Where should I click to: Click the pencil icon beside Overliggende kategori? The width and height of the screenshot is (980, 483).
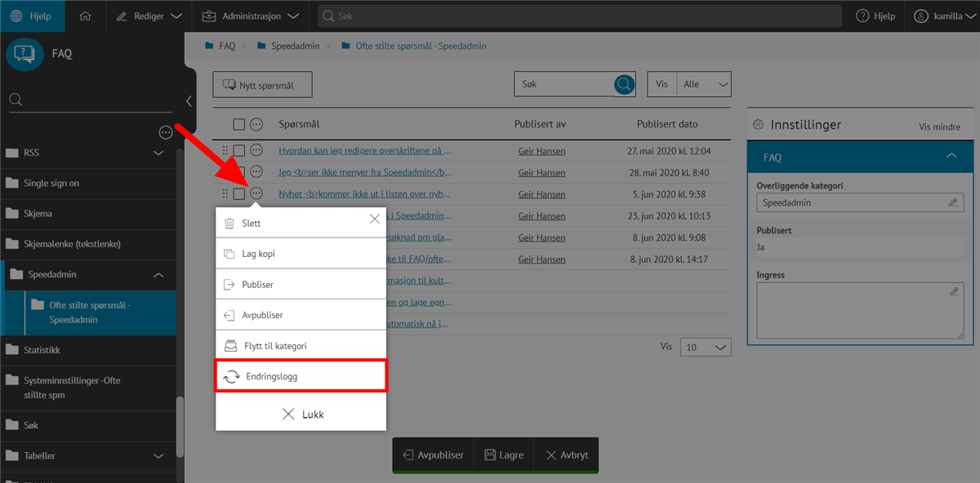[x=952, y=202]
